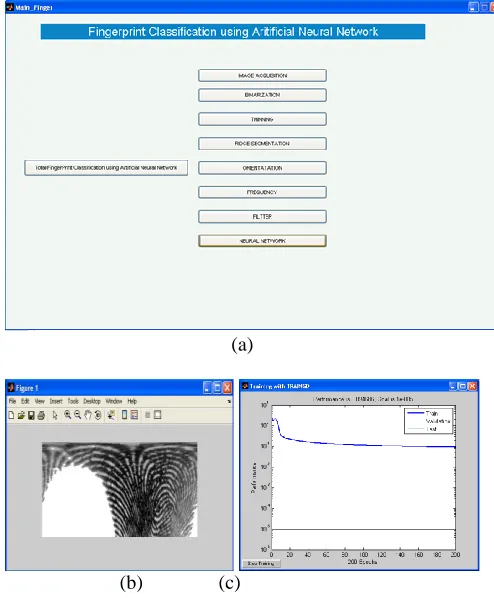Click the IMAGE ACQUISITION button
Image resolution: width=494 pixels, height=598 pixels.
point(262,76)
